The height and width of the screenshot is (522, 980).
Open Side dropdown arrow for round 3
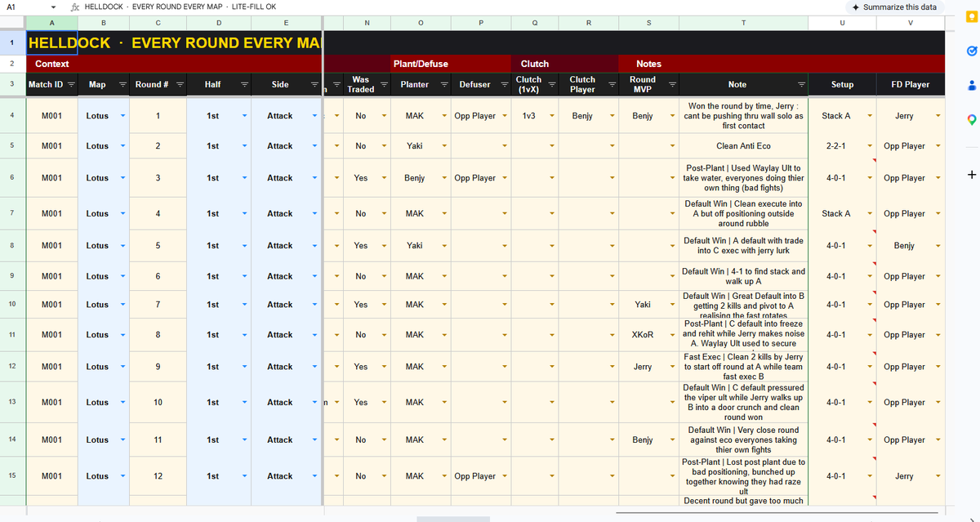(314, 178)
